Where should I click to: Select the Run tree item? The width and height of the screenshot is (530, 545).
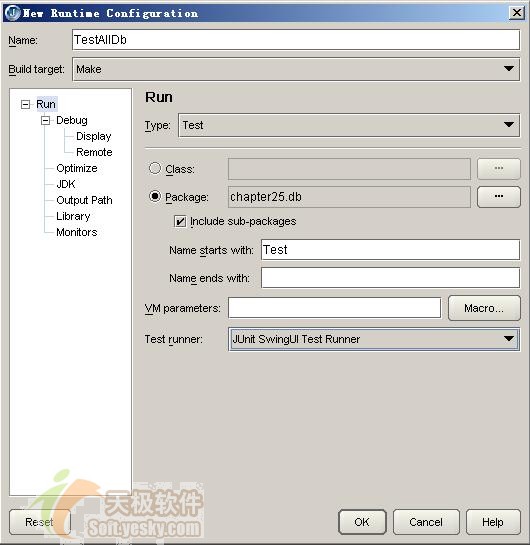(x=46, y=104)
